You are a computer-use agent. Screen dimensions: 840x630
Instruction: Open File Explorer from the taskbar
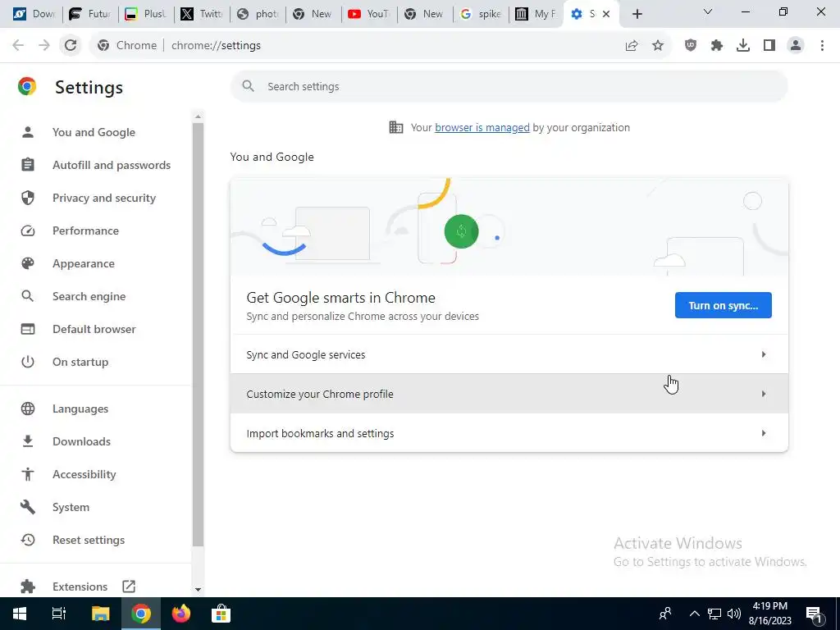pos(100,614)
